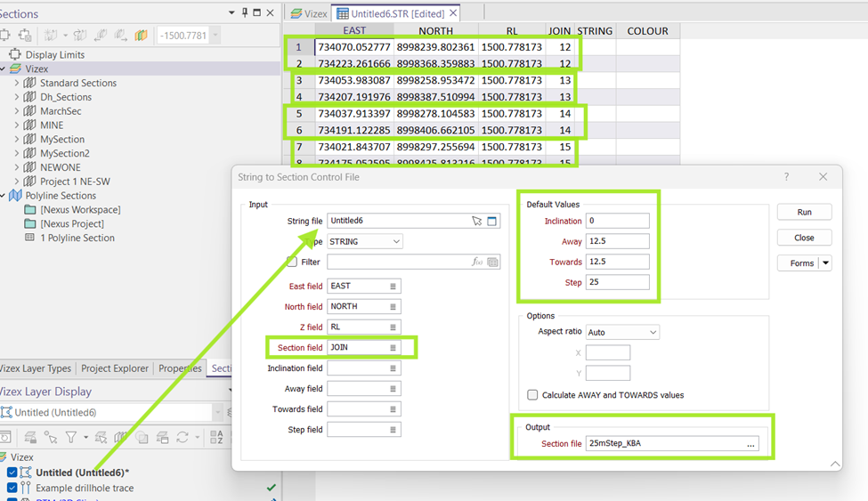Click the Inclination default value field

617,221
